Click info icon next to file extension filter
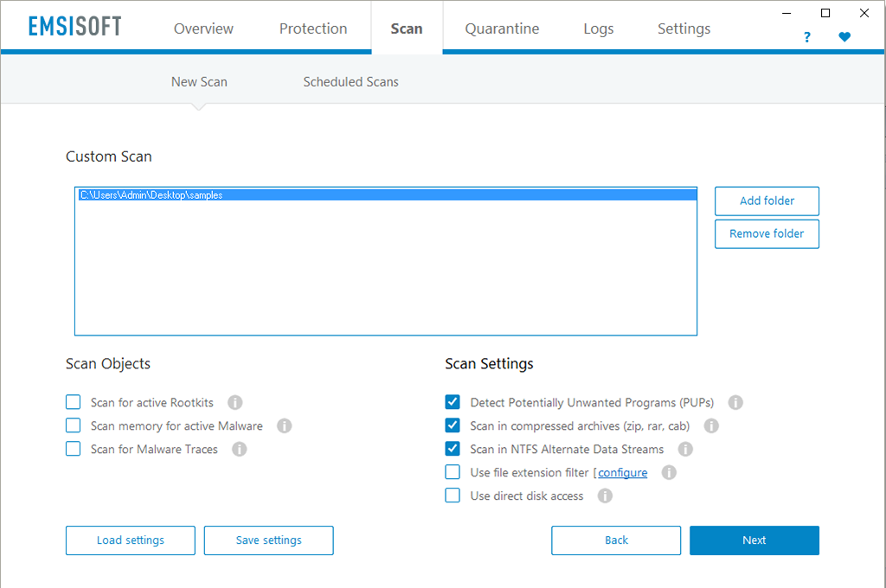Screen dimensions: 886x588 coord(669,472)
